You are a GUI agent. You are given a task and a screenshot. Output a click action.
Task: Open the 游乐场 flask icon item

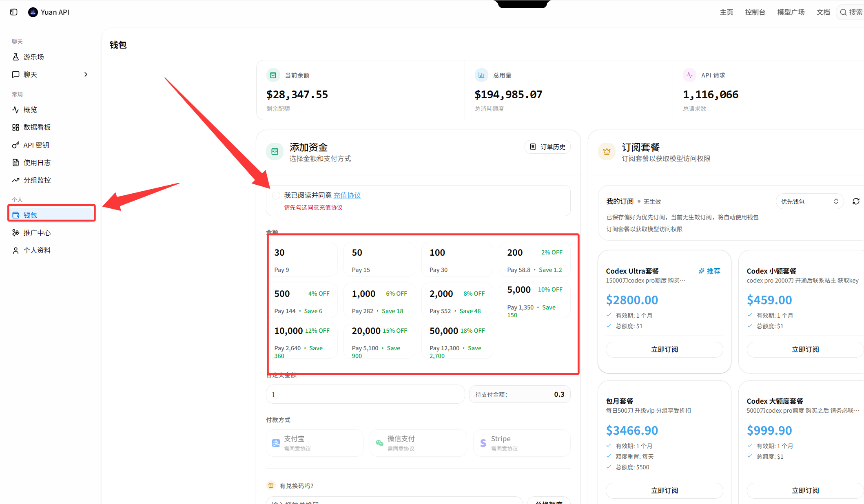[16, 57]
